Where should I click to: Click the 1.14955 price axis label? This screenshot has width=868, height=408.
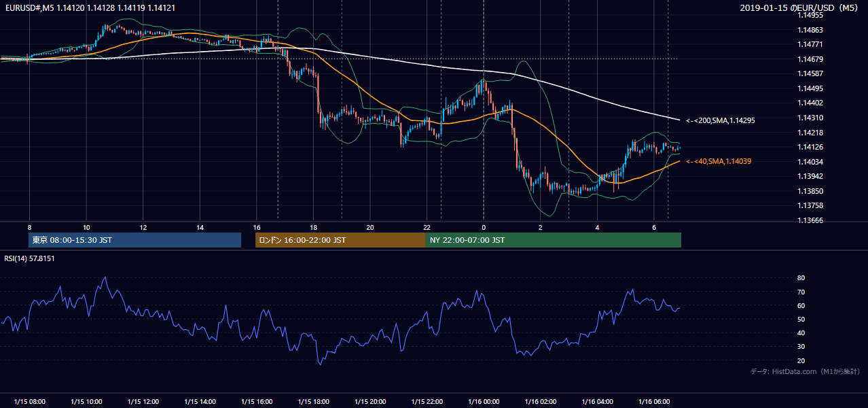pos(810,15)
